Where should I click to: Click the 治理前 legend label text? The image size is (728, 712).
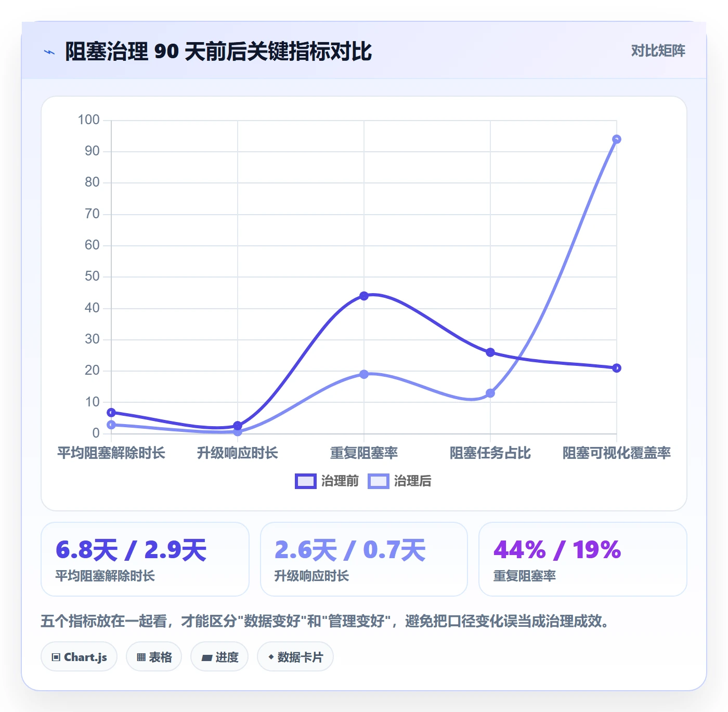(x=340, y=481)
